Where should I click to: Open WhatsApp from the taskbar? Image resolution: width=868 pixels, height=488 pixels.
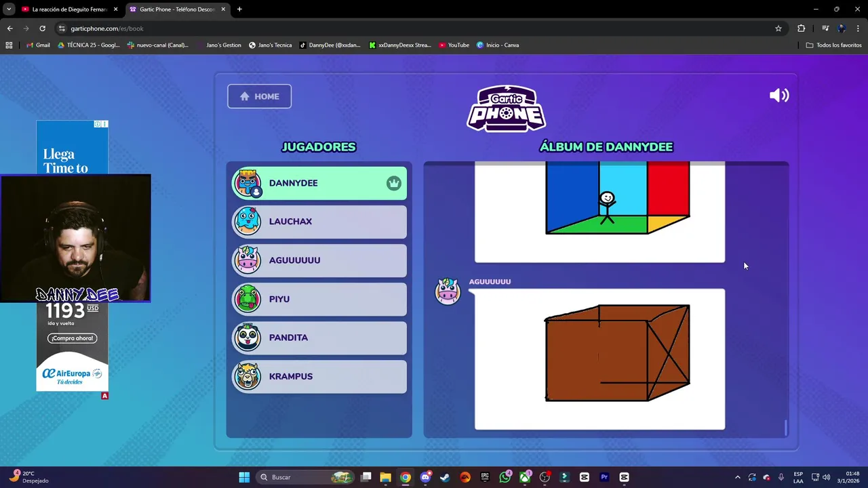pos(505,477)
